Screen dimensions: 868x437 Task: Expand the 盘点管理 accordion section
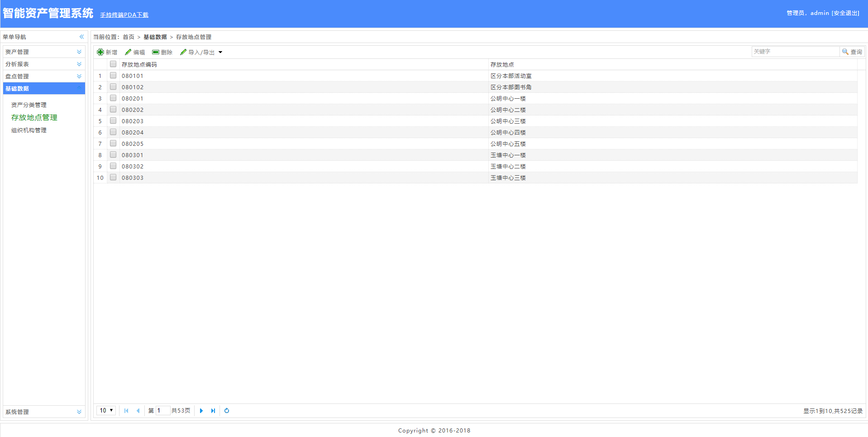coord(44,76)
